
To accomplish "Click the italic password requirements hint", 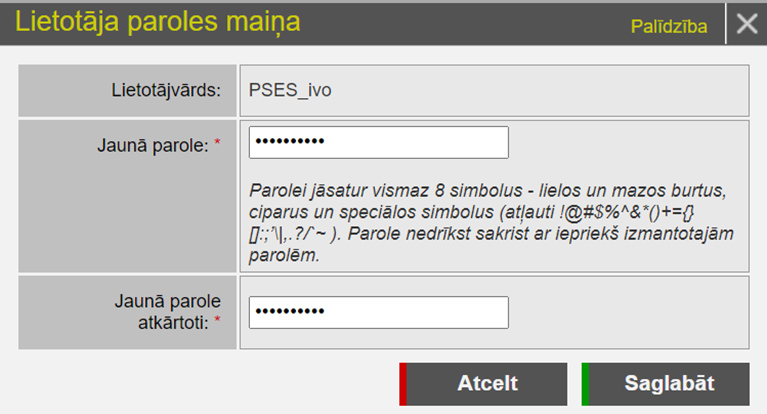I will [x=400, y=223].
